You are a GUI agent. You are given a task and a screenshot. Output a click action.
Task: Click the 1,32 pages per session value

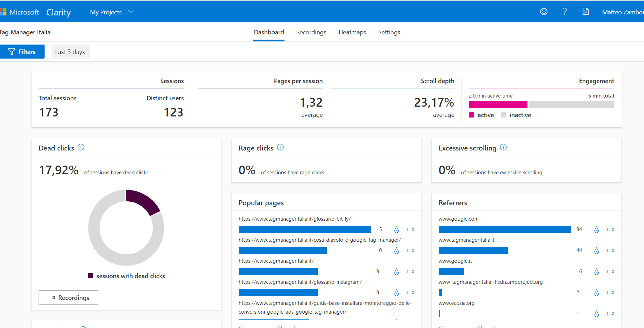tap(311, 102)
